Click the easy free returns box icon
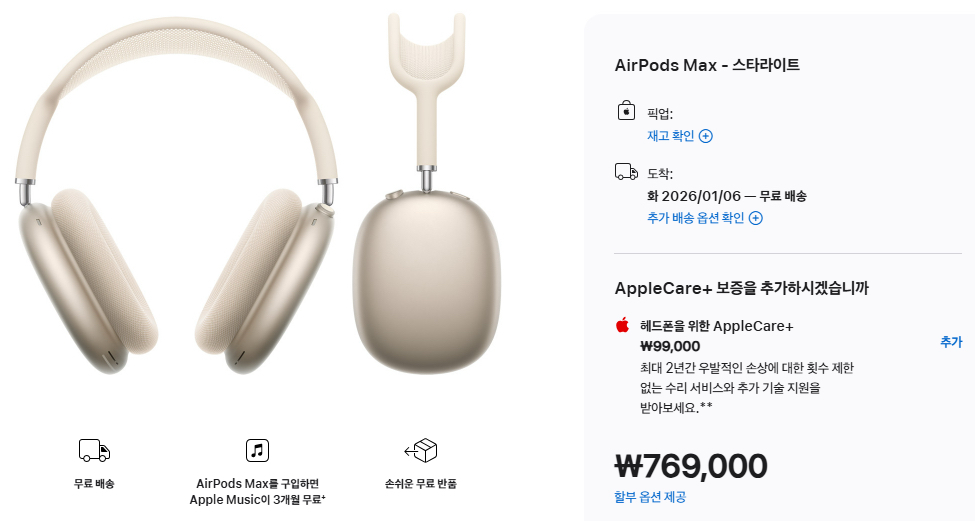This screenshot has width=975, height=528. tap(421, 450)
